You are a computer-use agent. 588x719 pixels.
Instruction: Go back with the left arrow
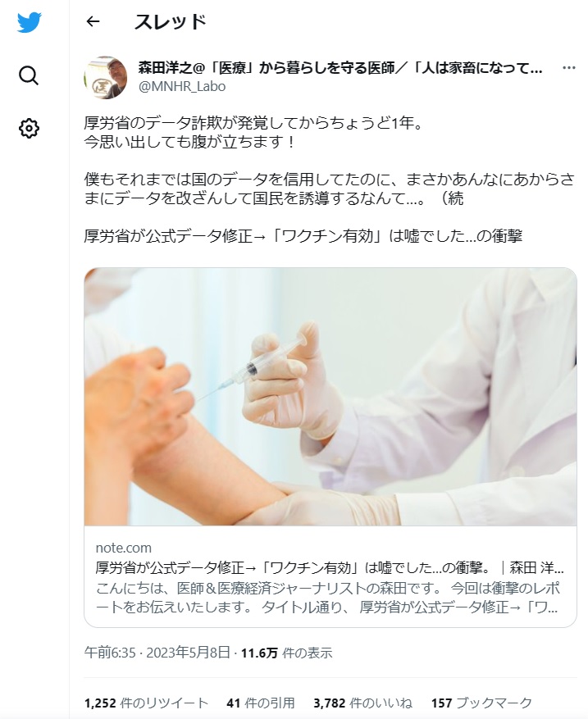click(x=93, y=21)
